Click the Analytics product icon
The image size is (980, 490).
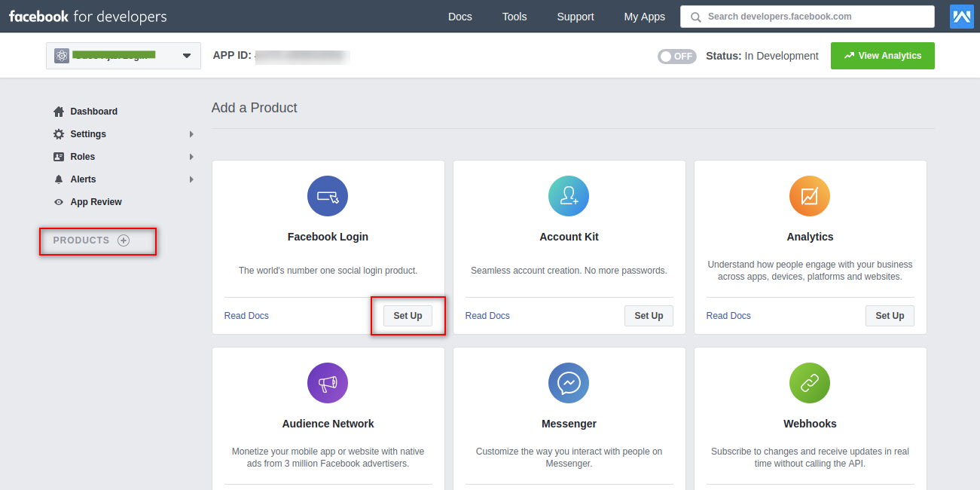pos(810,196)
